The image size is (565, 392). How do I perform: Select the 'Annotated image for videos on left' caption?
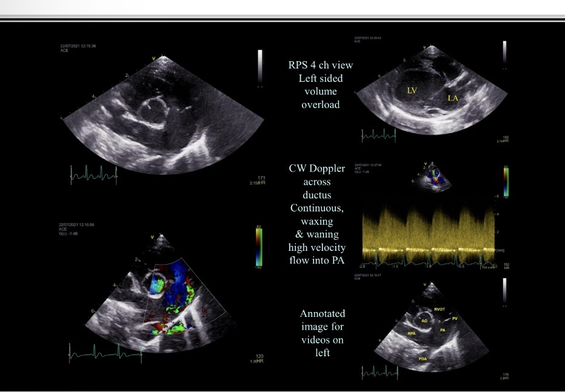coord(323,333)
